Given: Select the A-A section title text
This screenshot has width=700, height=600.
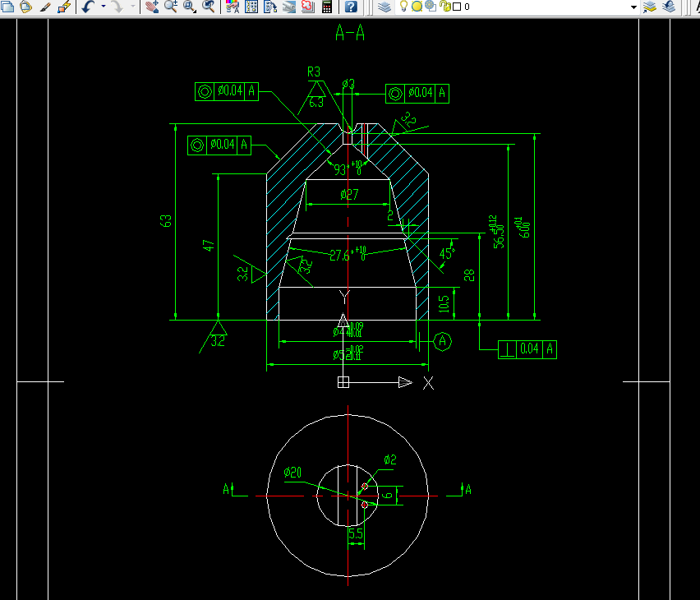Looking at the screenshot, I should [350, 33].
